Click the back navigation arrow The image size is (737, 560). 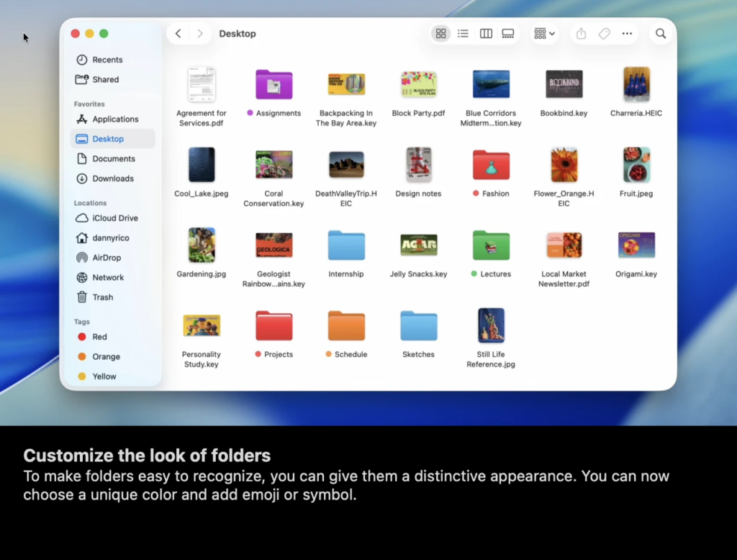[x=178, y=34]
